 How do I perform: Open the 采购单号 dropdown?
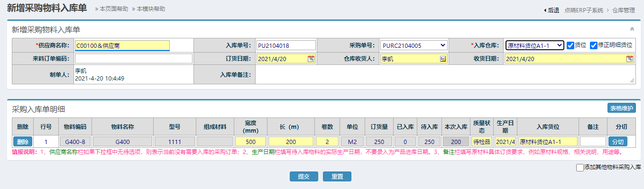click(414, 45)
